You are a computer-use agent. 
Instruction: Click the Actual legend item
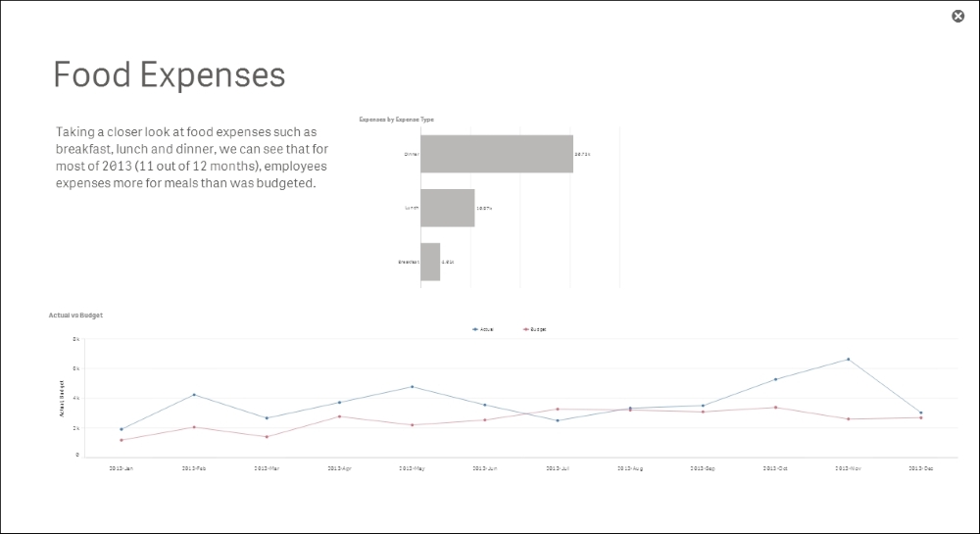point(483,329)
